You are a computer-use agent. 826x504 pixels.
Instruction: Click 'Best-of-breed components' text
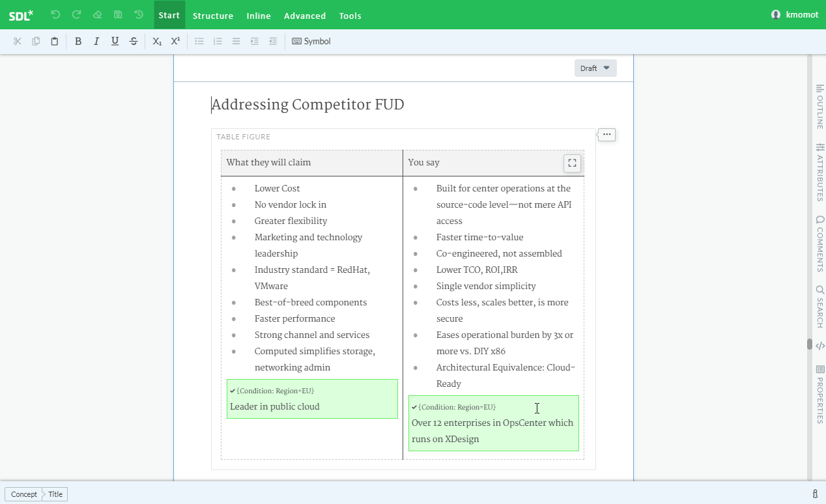click(x=311, y=302)
